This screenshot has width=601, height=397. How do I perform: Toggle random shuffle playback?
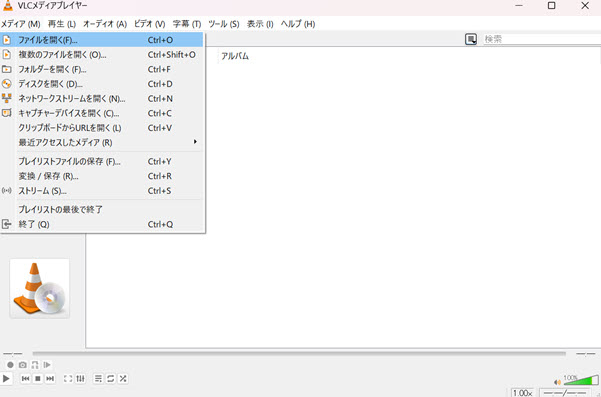pos(123,379)
